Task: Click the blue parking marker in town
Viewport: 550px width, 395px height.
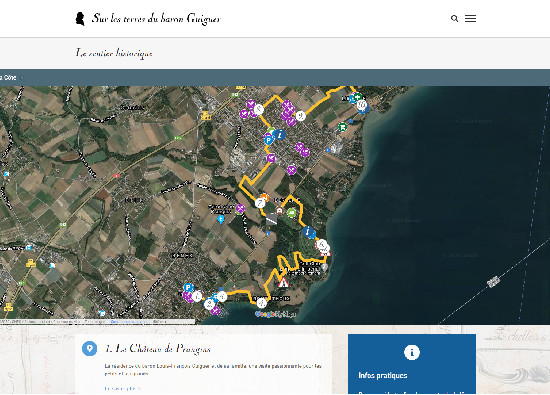Action: point(268,140)
